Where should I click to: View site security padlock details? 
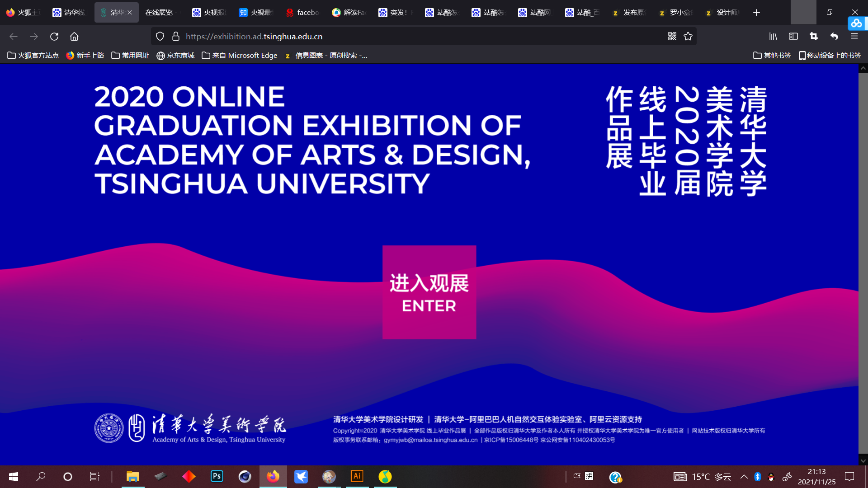176,37
